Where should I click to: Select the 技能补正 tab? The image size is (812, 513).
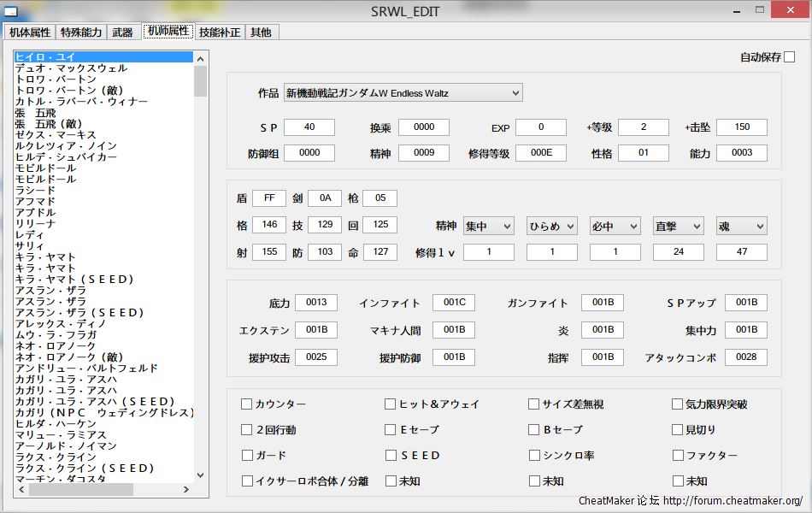[x=220, y=32]
